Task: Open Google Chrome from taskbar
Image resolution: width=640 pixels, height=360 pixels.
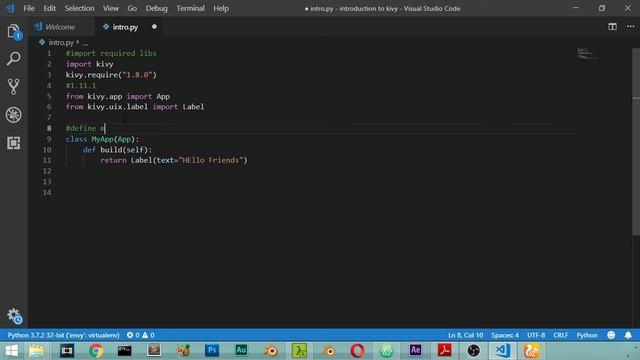Action: [96, 351]
